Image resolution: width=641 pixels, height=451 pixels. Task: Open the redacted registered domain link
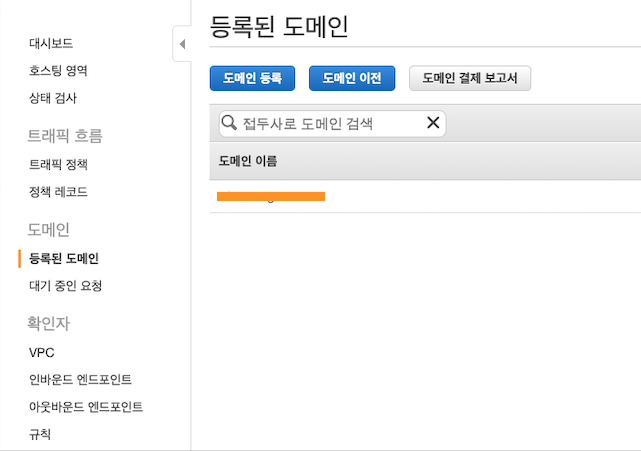click(x=271, y=196)
